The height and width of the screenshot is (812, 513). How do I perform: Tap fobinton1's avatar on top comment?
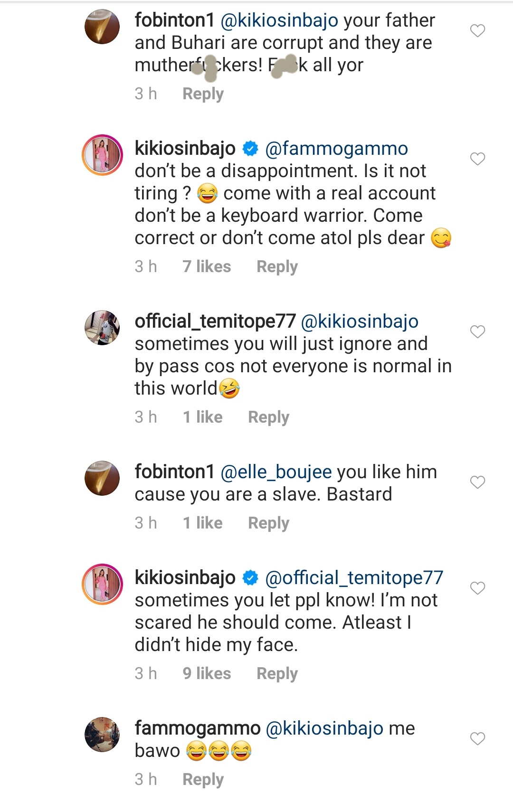point(102,27)
